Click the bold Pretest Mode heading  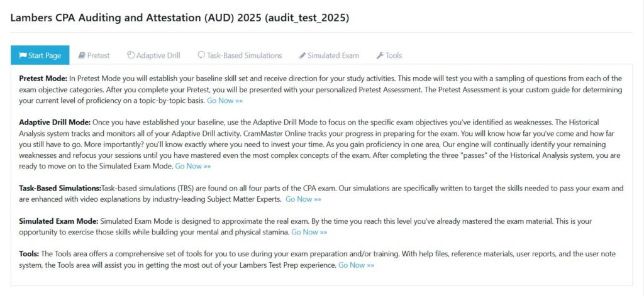tap(43, 79)
